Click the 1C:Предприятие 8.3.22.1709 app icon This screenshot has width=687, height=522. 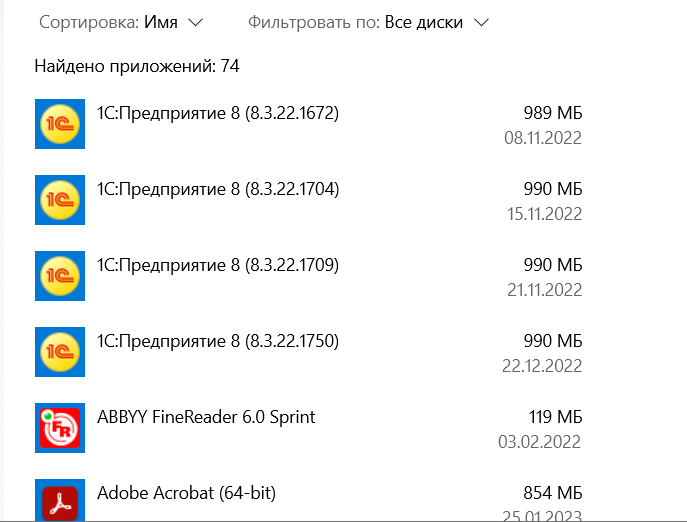60,276
